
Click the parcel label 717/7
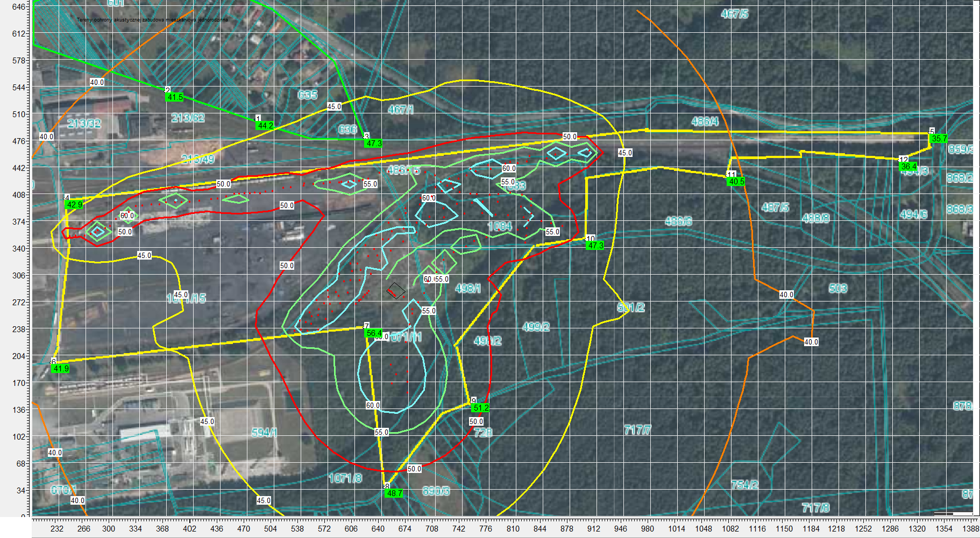point(637,430)
